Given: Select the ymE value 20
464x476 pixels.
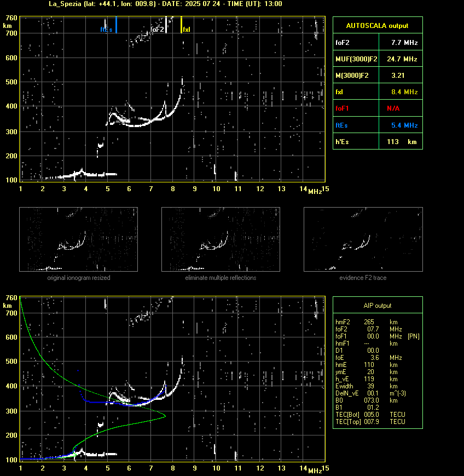Looking at the screenshot, I should coord(370,372).
